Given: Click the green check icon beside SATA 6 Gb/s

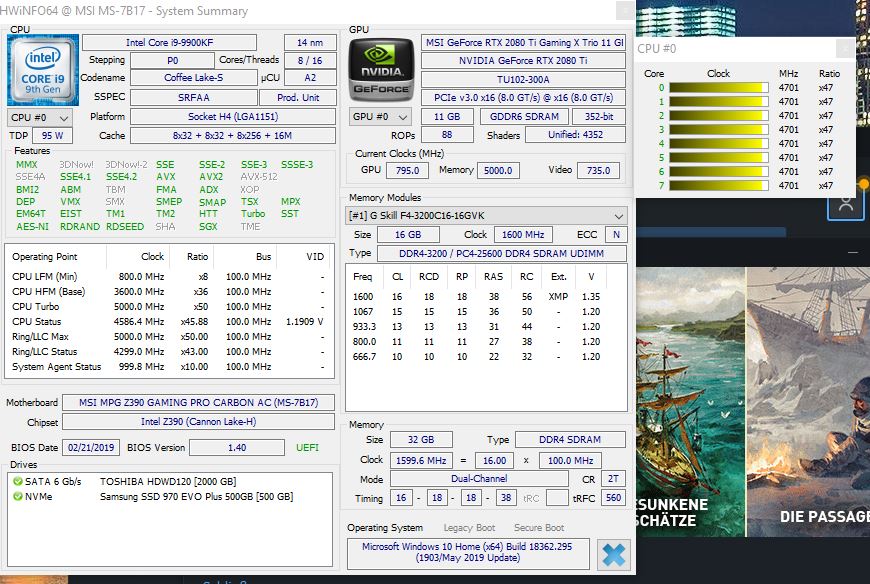Looking at the screenshot, I should pos(18,481).
